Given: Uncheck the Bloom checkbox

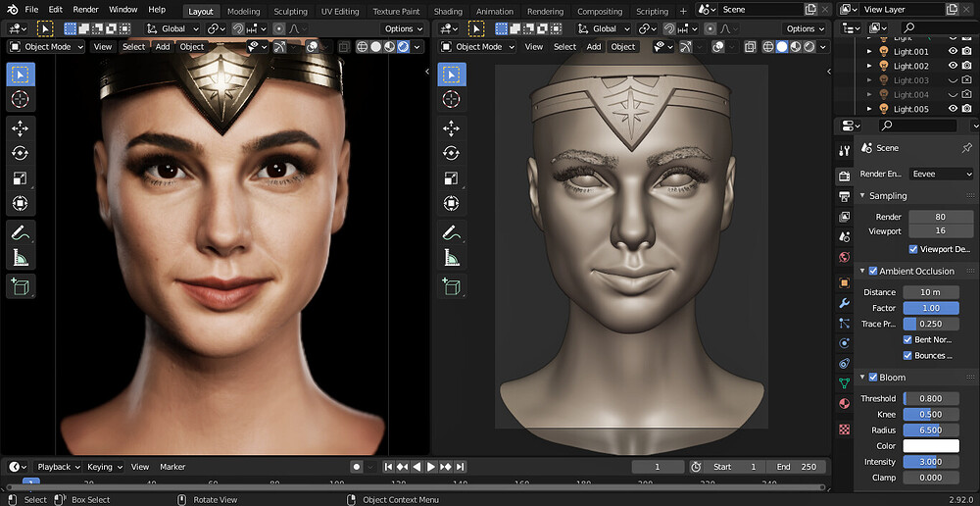Looking at the screenshot, I should [873, 378].
